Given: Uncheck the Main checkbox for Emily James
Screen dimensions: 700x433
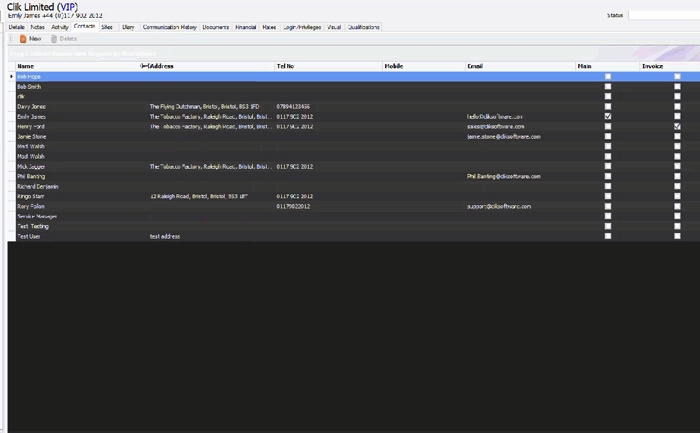Looking at the screenshot, I should point(608,116).
